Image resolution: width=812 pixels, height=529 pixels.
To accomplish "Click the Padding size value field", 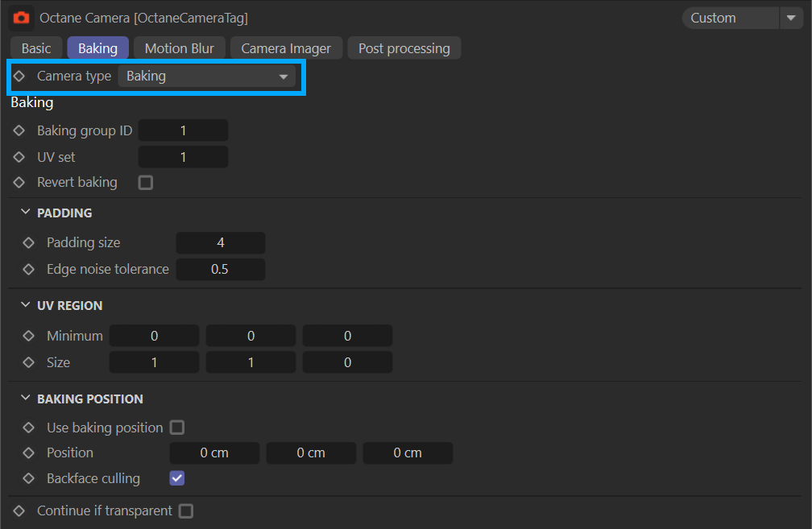I will [x=221, y=242].
